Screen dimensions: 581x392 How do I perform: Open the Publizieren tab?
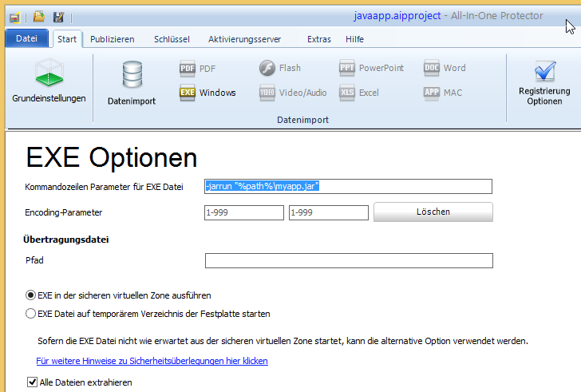[112, 39]
